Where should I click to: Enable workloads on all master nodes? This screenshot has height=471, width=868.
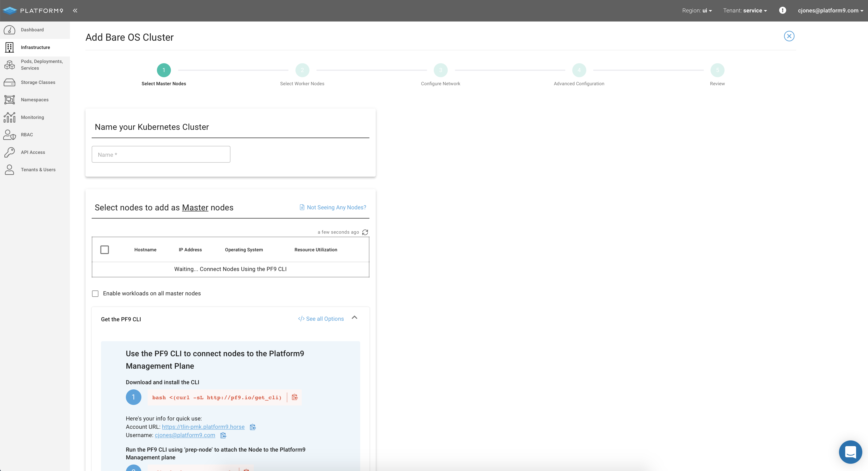[x=95, y=294]
